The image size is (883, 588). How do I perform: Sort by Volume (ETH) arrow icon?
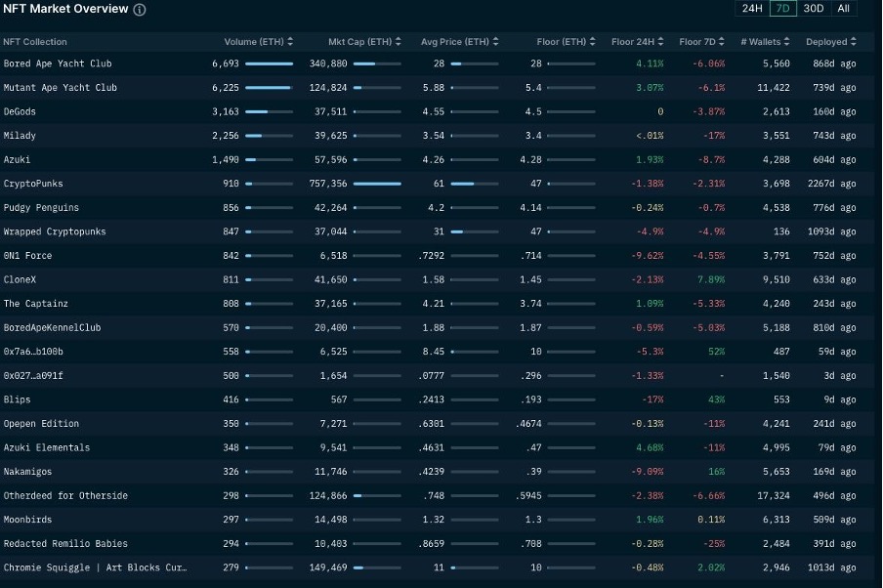tap(290, 42)
